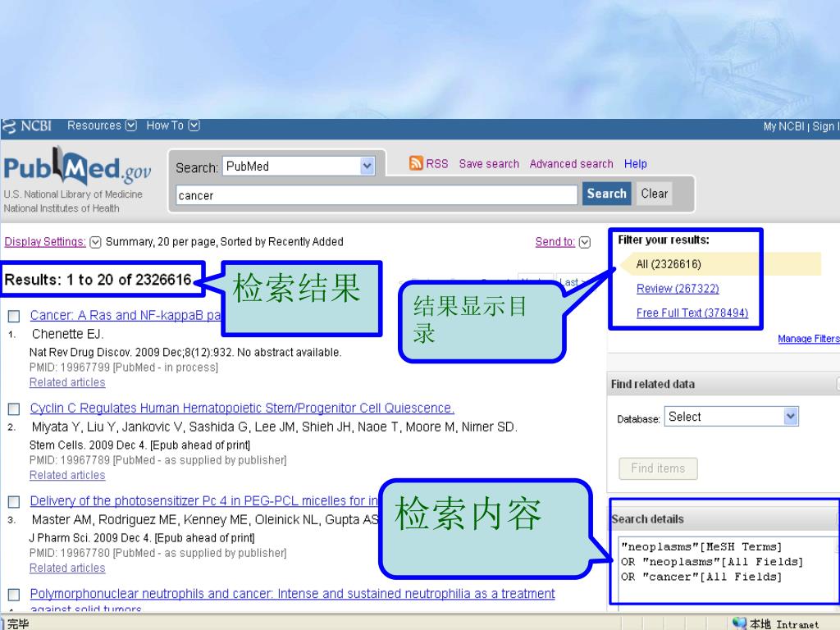
Task: Select checkbox for Polymorphonuclear neutrophils article
Action: pos(14,595)
